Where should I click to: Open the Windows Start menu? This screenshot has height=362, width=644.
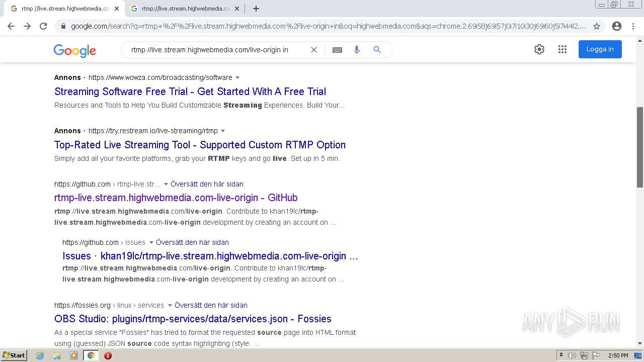pyautogui.click(x=14, y=355)
